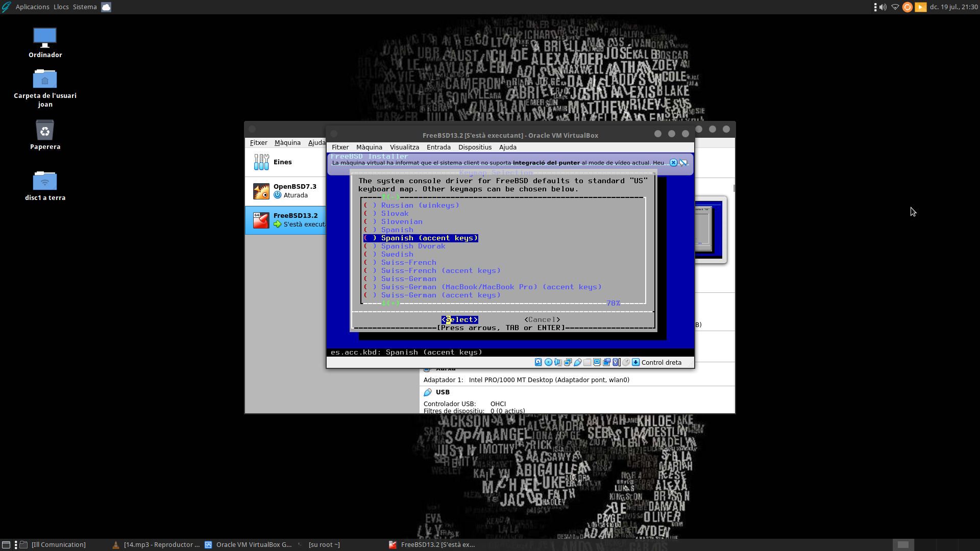This screenshot has width=980, height=551.
Task: Click the don't-show-again notification icon
Action: [x=683, y=163]
